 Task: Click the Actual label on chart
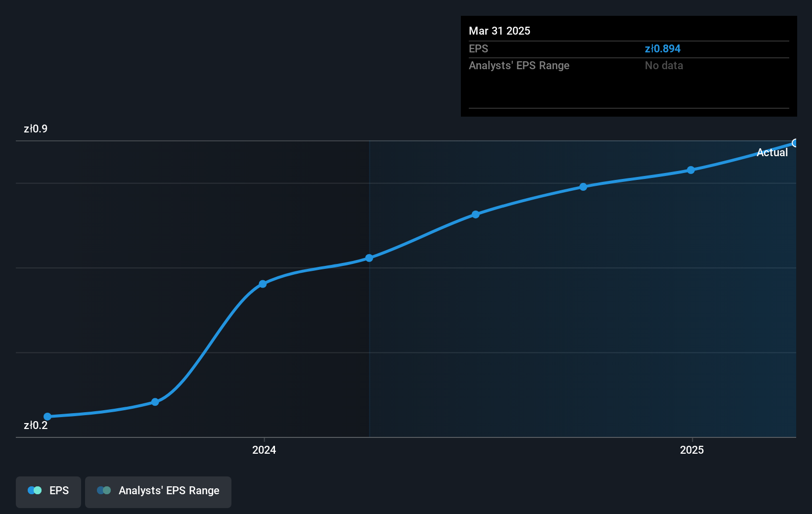pos(772,152)
